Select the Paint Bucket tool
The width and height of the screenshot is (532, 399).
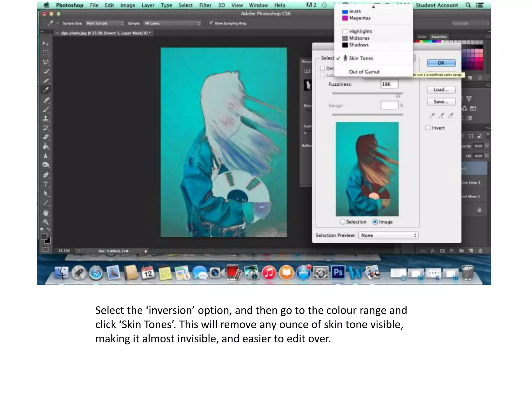[46, 146]
